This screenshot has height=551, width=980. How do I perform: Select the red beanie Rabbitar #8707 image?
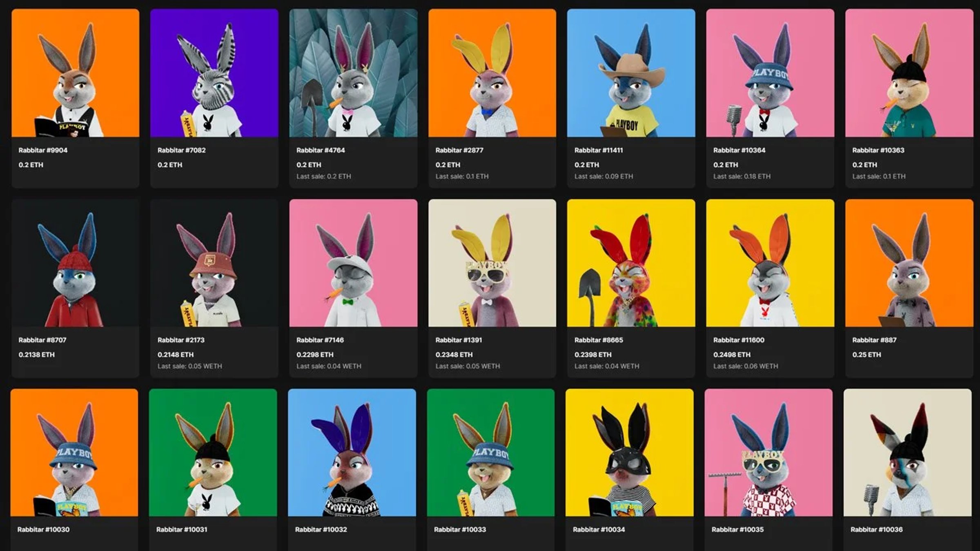75,263
